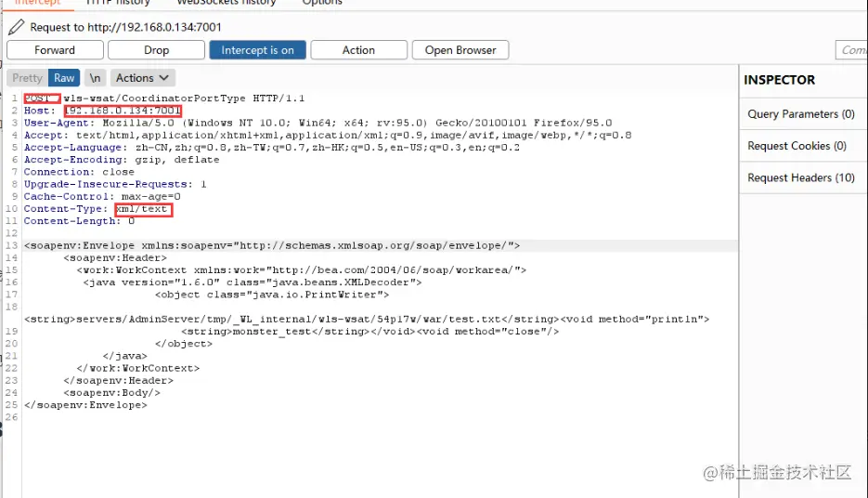This screenshot has width=868, height=498.
Task: Toggle the Intercept is on button
Action: 257,50
